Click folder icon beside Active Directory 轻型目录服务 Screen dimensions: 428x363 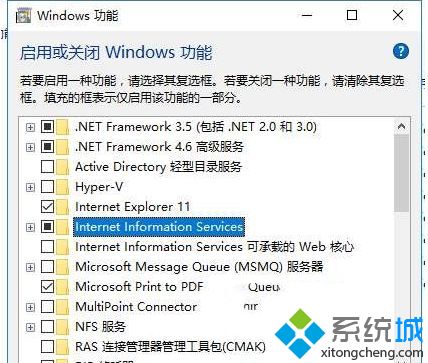pos(62,167)
